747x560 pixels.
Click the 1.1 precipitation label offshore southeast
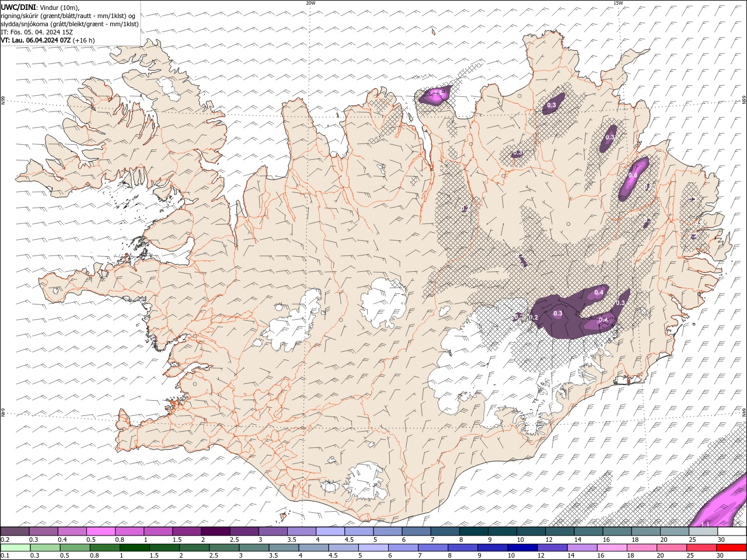pos(705,525)
